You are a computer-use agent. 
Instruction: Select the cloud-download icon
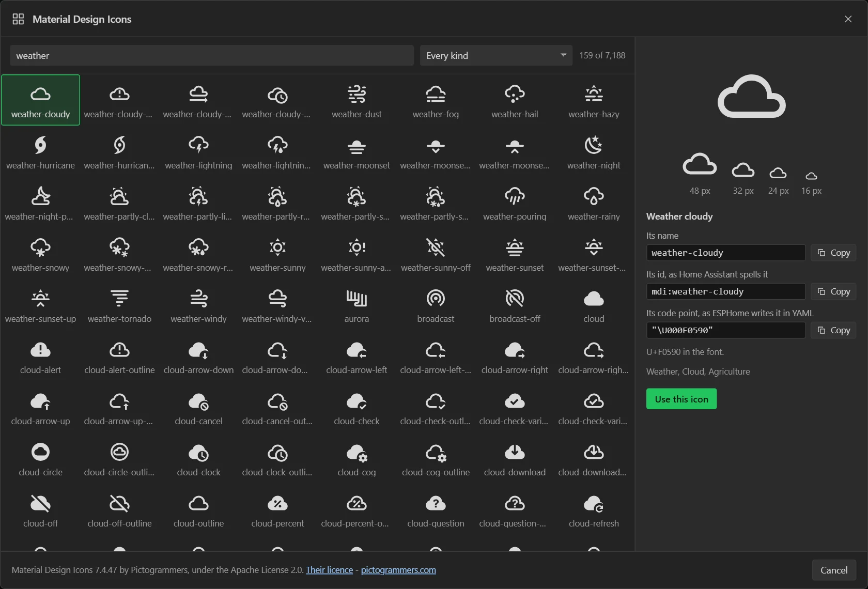pos(515,458)
